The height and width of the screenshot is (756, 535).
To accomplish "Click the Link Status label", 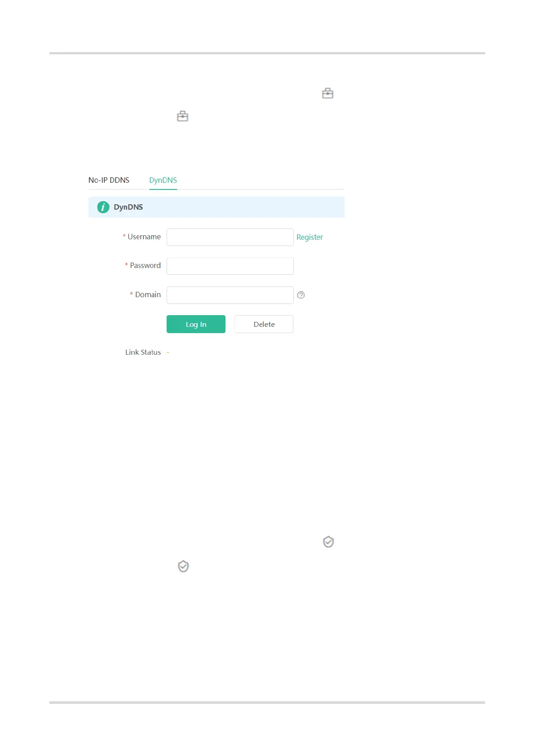I will tap(143, 352).
